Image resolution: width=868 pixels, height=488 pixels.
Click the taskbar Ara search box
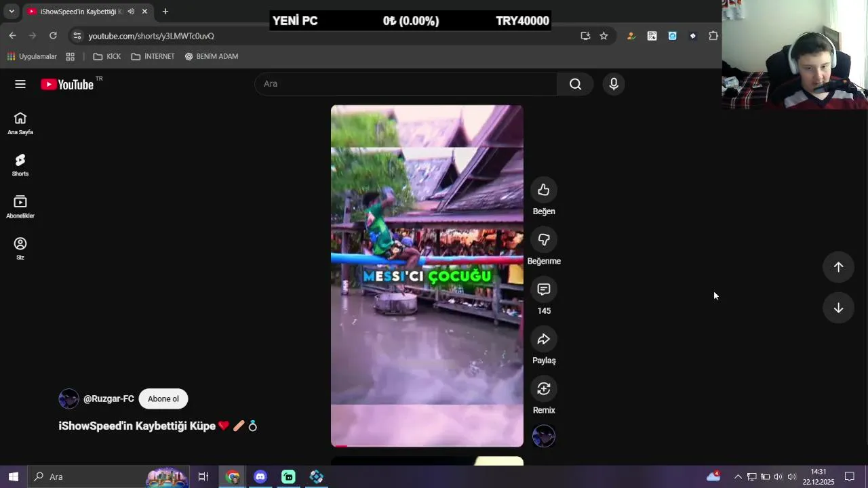point(110,476)
